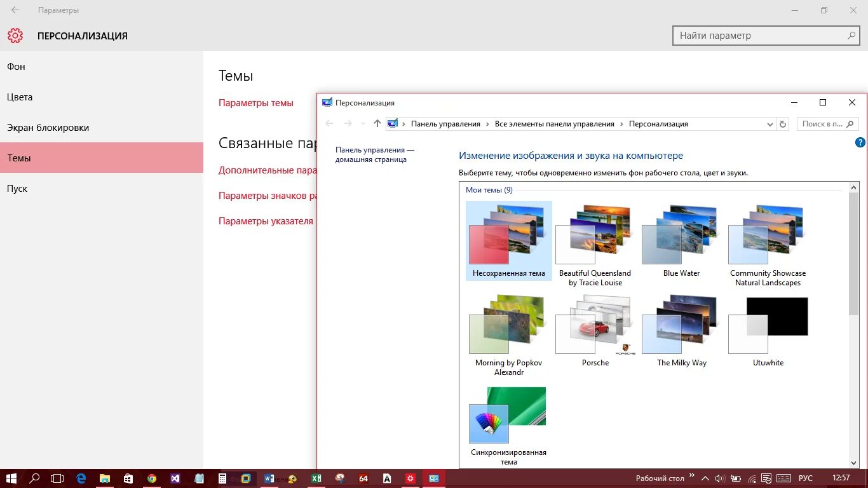
Task: Click the forward arrow in Персонализация window
Action: click(348, 124)
